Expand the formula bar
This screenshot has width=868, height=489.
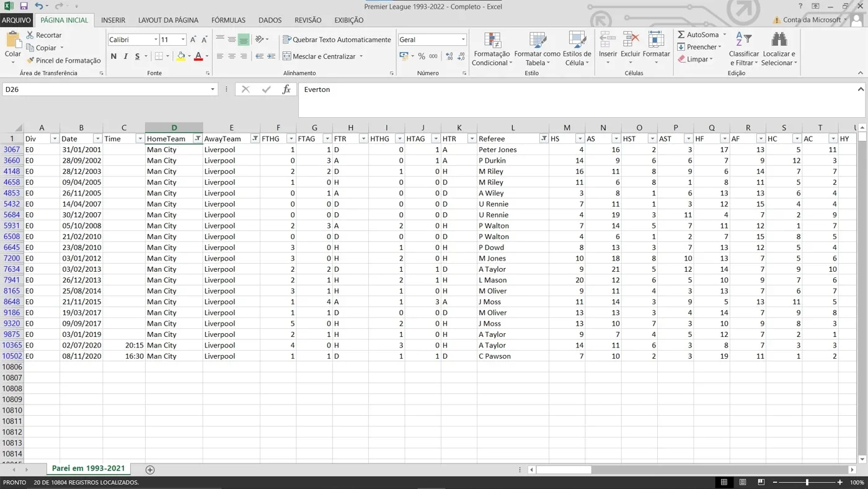[861, 89]
